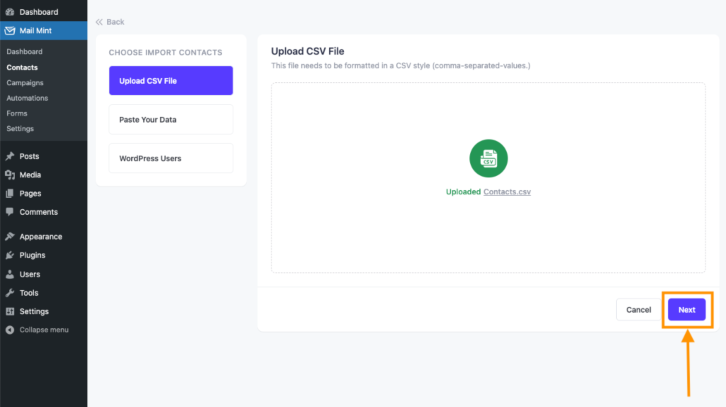Image resolution: width=726 pixels, height=407 pixels.
Task: Go to Mail Mint Dashboard submenu
Action: click(x=25, y=51)
